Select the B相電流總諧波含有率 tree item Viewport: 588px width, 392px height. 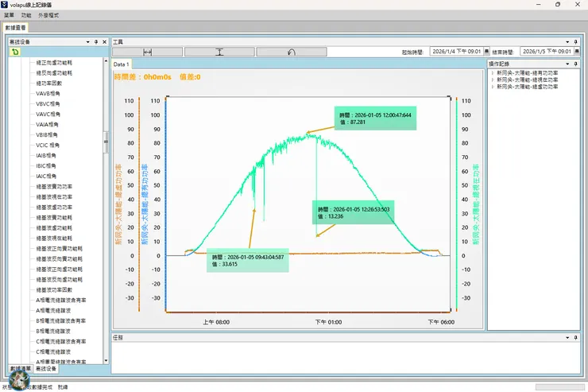(x=60, y=320)
